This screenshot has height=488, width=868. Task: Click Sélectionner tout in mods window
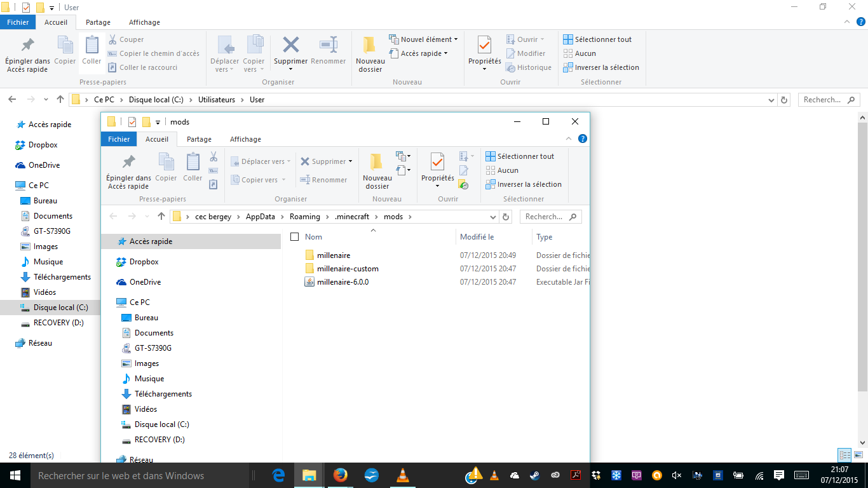pyautogui.click(x=520, y=156)
